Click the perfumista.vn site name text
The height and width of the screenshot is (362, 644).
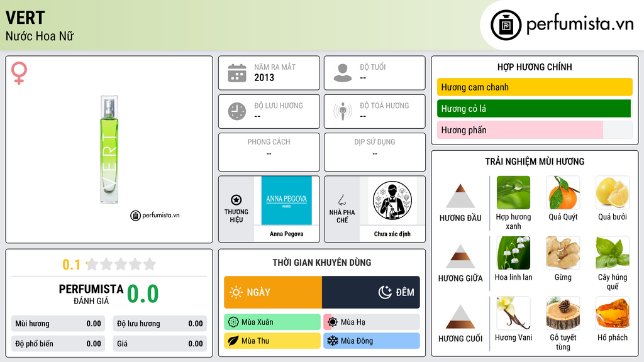pyautogui.click(x=580, y=24)
